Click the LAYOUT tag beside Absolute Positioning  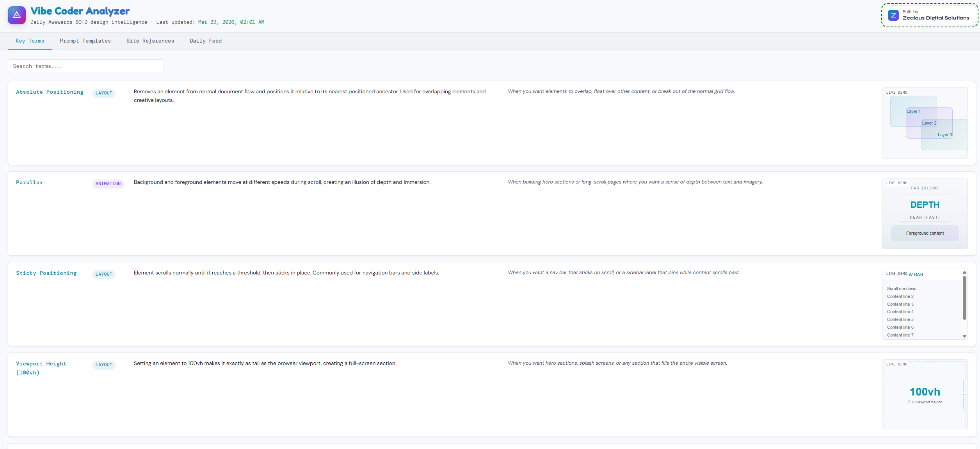tap(104, 93)
